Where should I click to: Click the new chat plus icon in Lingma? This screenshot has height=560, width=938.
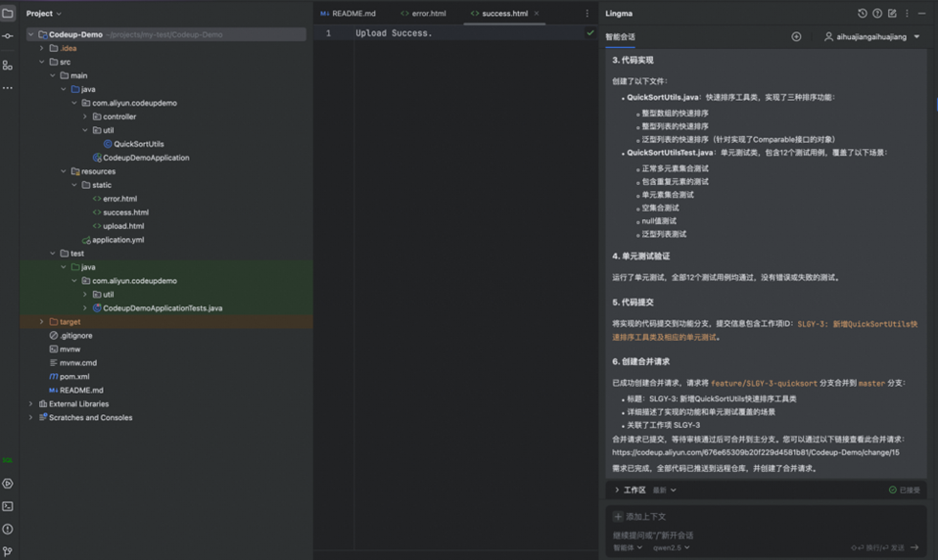pyautogui.click(x=796, y=37)
